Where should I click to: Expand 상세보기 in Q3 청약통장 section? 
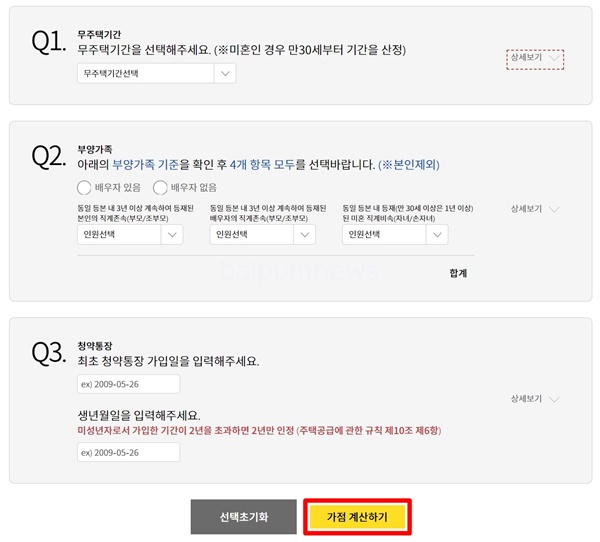coord(535,399)
